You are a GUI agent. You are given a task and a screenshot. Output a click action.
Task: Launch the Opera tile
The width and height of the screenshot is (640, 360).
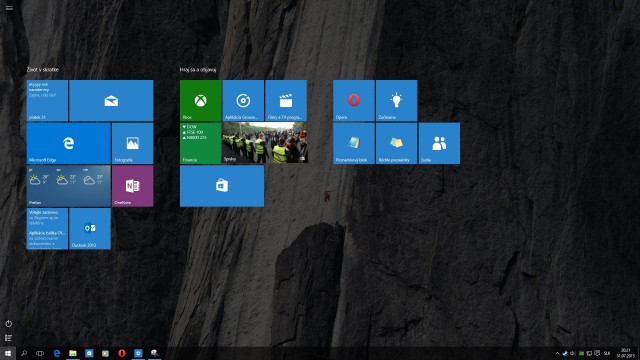[x=353, y=100]
